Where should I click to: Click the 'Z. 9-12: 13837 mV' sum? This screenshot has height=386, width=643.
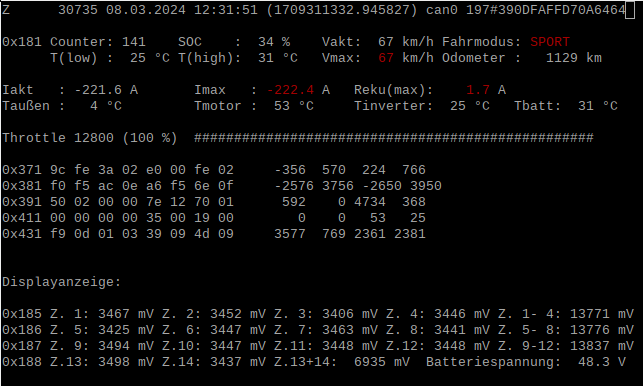(566, 346)
